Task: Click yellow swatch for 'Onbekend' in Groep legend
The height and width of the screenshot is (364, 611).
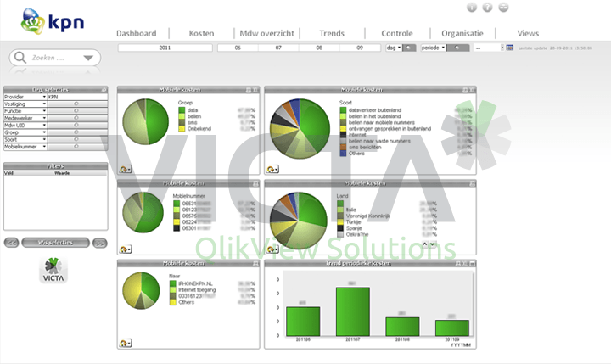Action: [x=182, y=129]
